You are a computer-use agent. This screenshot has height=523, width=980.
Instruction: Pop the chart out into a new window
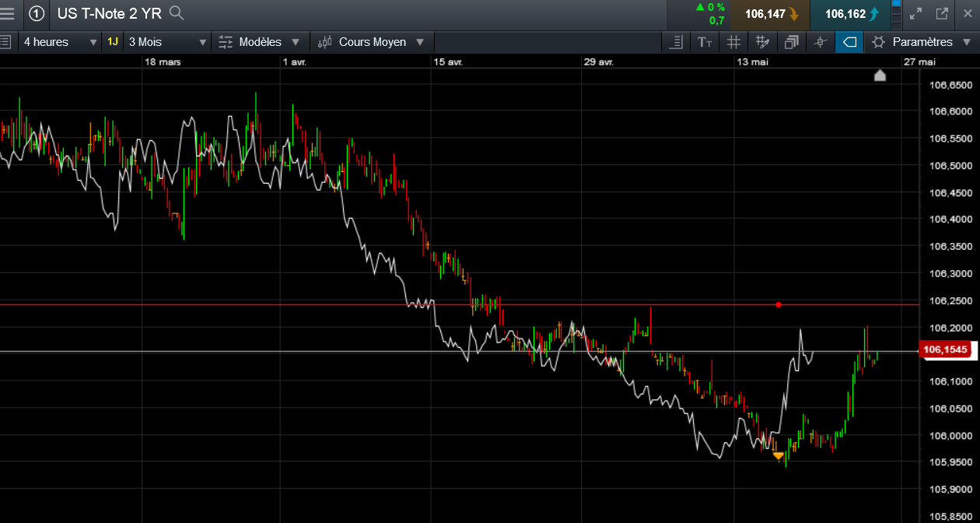click(x=942, y=13)
